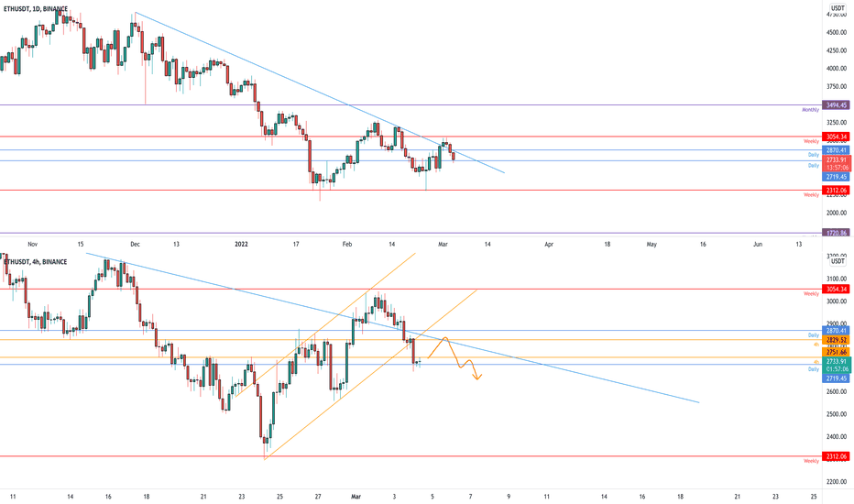Screen dimensions: 854x504
Task: Click the 7 date on the 4h time axis
Action: click(x=471, y=497)
